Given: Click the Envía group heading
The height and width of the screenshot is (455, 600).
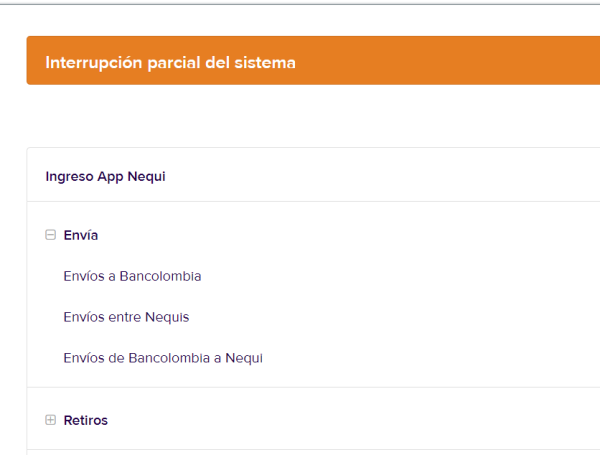Looking at the screenshot, I should [80, 235].
